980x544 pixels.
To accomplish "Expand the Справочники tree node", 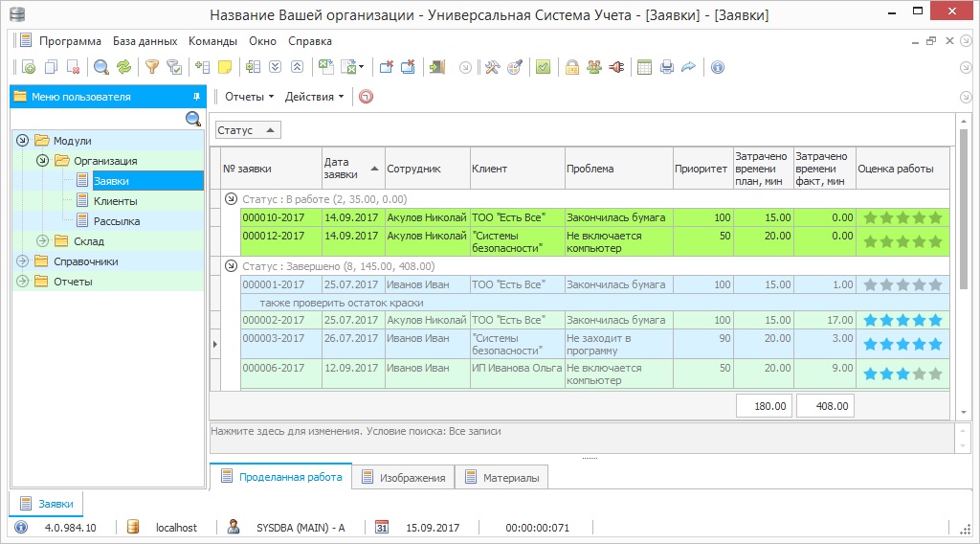I will point(23,261).
